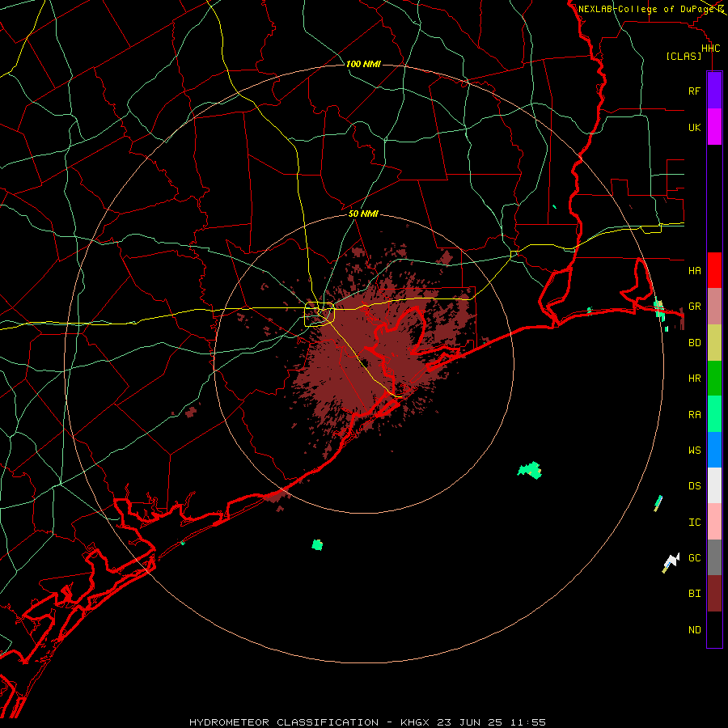Click the WS blue legend swatch
Screen dimensions: 728x728
[x=714, y=450]
